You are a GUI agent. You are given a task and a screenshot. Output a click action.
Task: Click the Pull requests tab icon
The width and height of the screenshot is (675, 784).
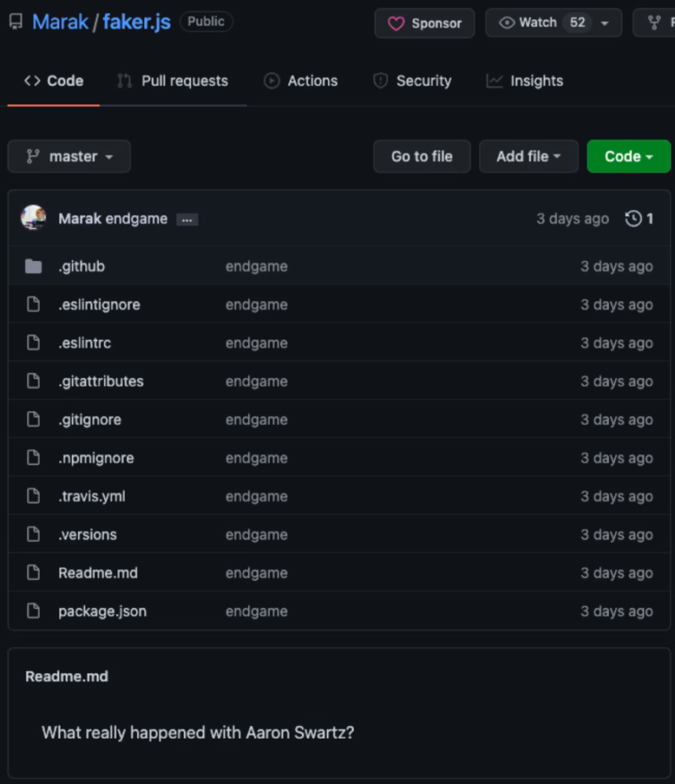click(x=125, y=81)
